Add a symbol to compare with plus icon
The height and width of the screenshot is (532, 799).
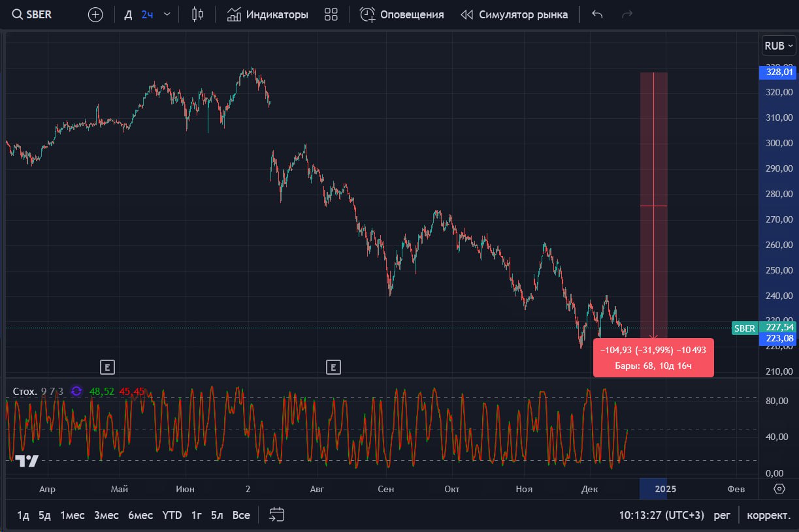tap(95, 14)
